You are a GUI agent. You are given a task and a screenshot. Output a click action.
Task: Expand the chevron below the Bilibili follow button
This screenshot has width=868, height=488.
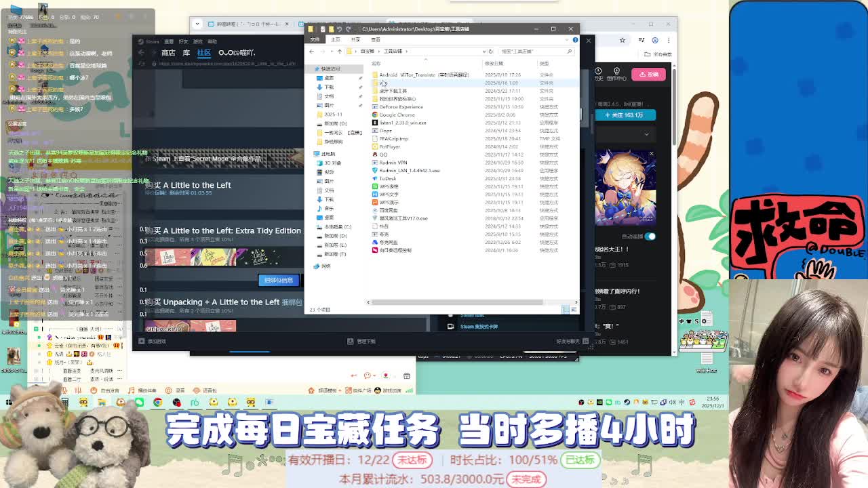646,134
